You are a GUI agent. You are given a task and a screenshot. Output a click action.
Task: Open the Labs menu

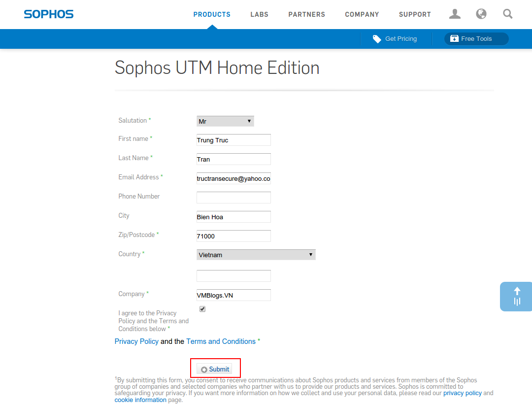[x=259, y=14]
